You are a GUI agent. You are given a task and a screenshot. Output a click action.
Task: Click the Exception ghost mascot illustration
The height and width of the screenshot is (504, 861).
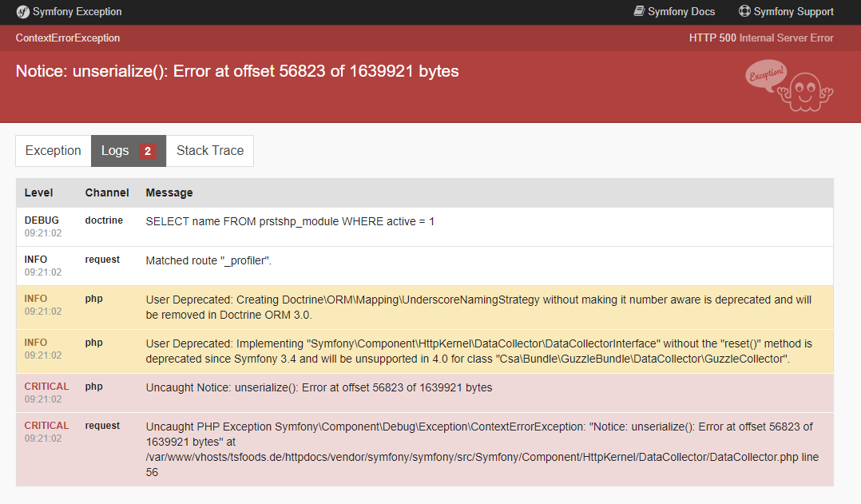coord(789,86)
